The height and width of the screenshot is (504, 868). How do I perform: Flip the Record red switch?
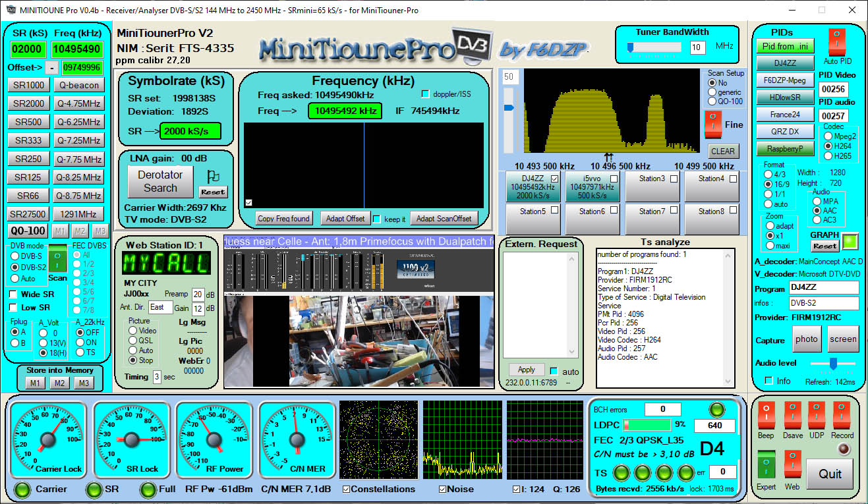pyautogui.click(x=842, y=416)
